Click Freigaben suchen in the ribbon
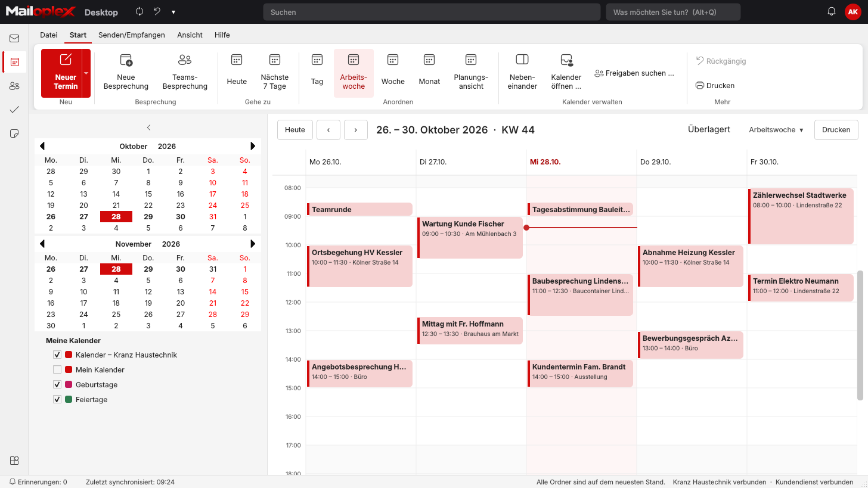 tap(634, 73)
